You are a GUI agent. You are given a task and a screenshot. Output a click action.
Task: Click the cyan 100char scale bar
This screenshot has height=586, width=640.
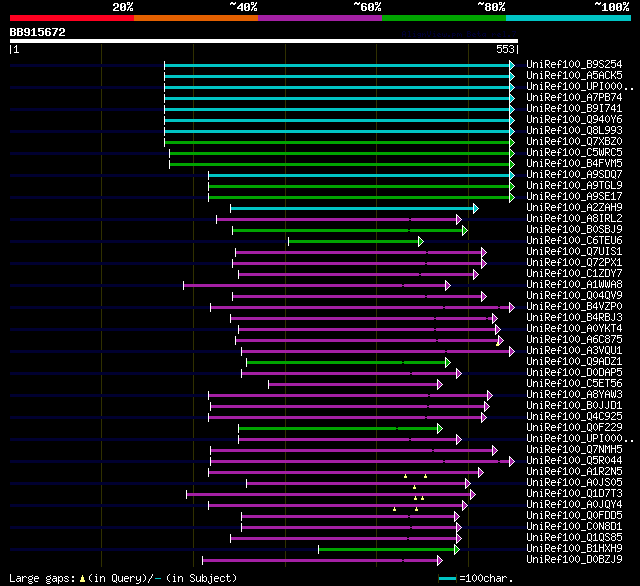447,579
